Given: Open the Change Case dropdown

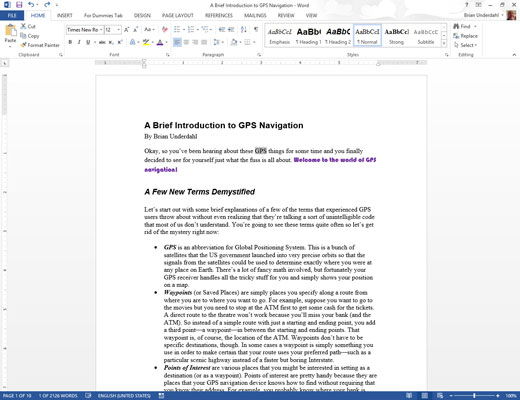Looking at the screenshot, I should click(149, 30).
